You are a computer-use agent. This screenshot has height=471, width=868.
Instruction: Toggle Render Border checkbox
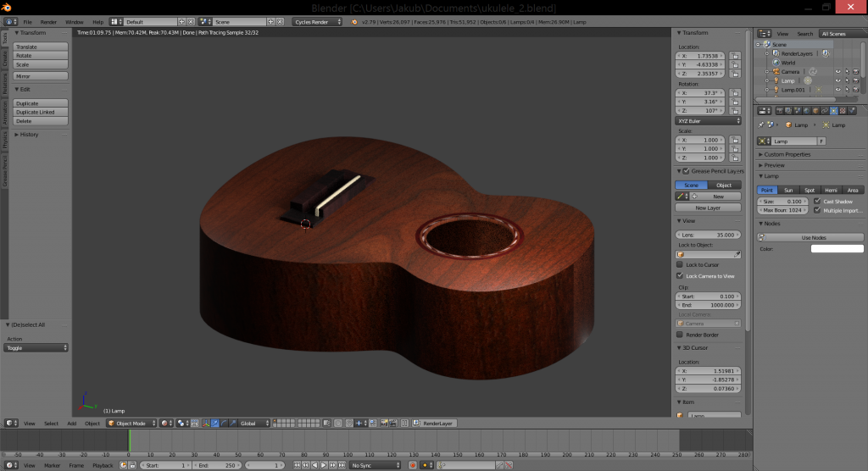coord(680,335)
